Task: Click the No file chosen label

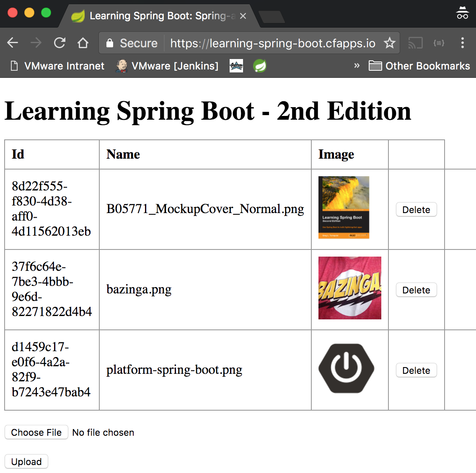Action: click(x=103, y=432)
